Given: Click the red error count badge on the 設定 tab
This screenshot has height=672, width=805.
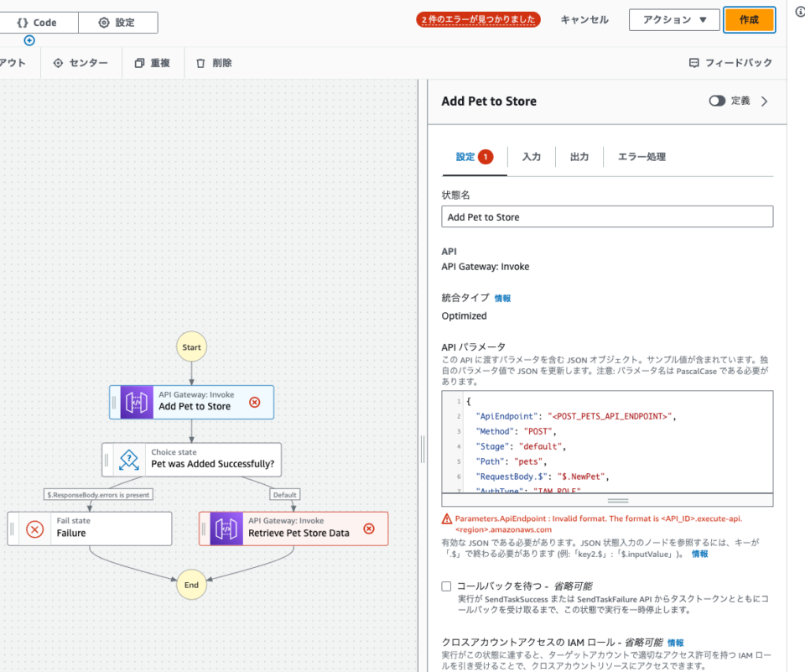Looking at the screenshot, I should pyautogui.click(x=486, y=157).
